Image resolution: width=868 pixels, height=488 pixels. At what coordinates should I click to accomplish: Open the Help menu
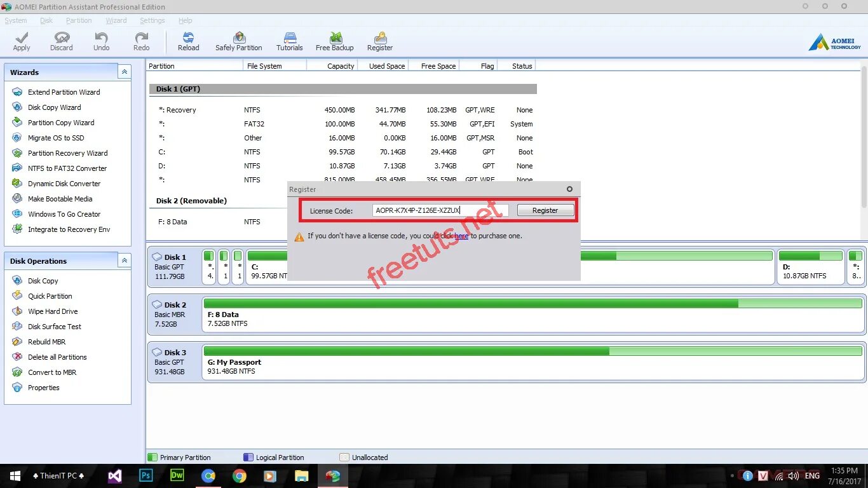pos(185,20)
